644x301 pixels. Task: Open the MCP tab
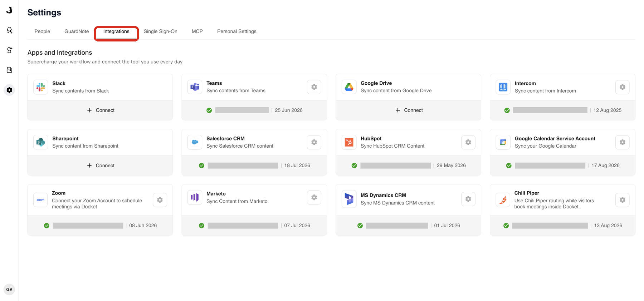tap(197, 31)
